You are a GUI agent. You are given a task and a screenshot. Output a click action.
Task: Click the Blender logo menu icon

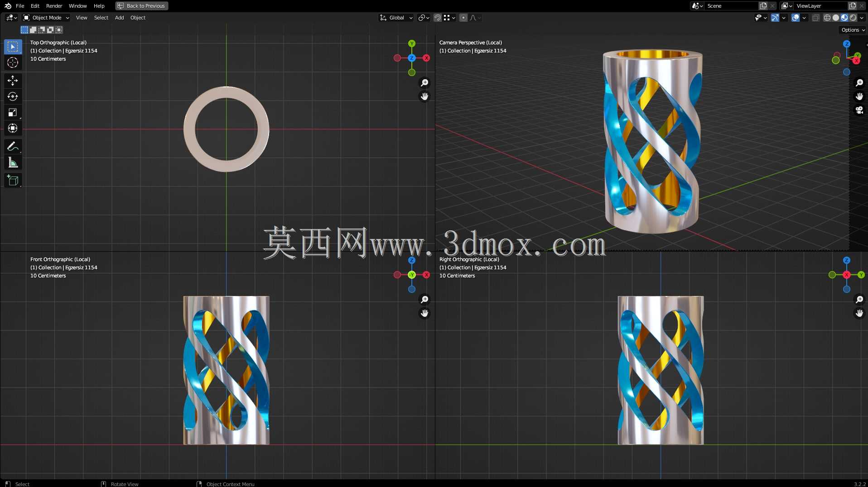coord(8,6)
